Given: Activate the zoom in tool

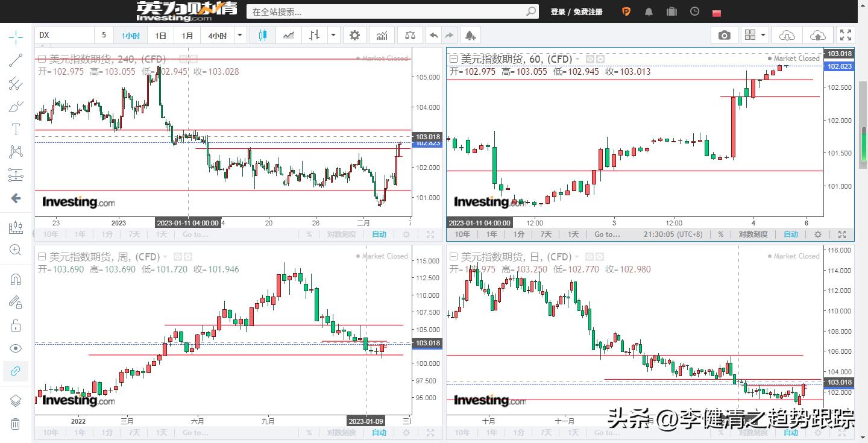Looking at the screenshot, I should (16, 250).
